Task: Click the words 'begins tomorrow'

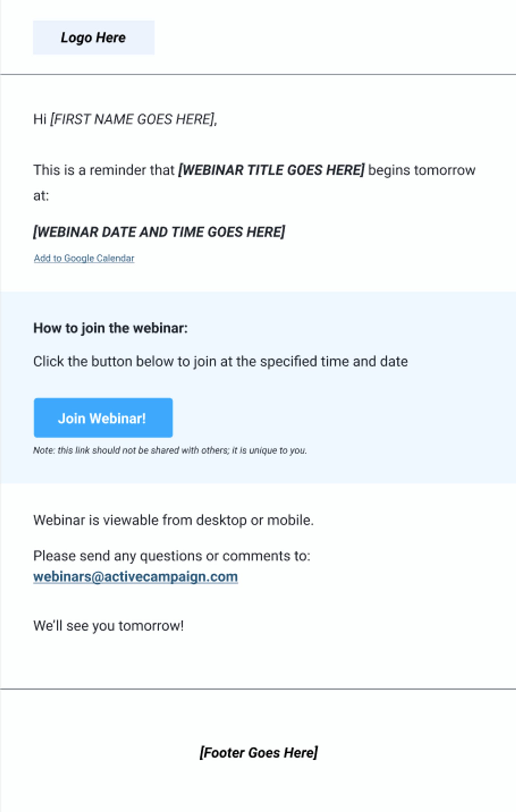Action: (422, 170)
